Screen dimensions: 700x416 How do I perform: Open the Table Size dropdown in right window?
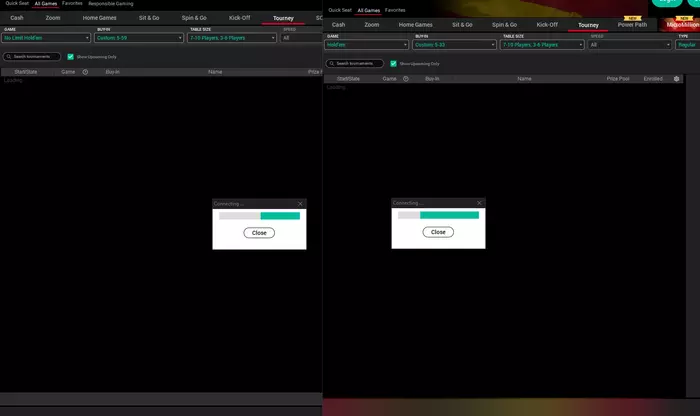tap(542, 45)
